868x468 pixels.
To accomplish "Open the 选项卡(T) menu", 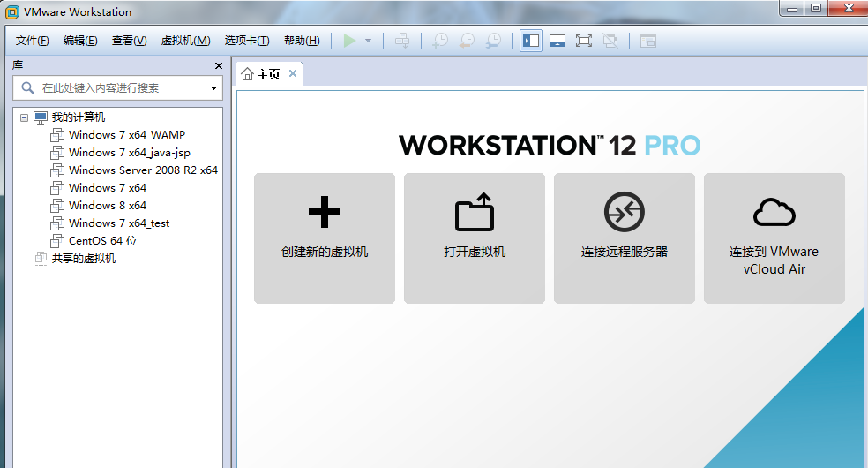I will click(247, 41).
